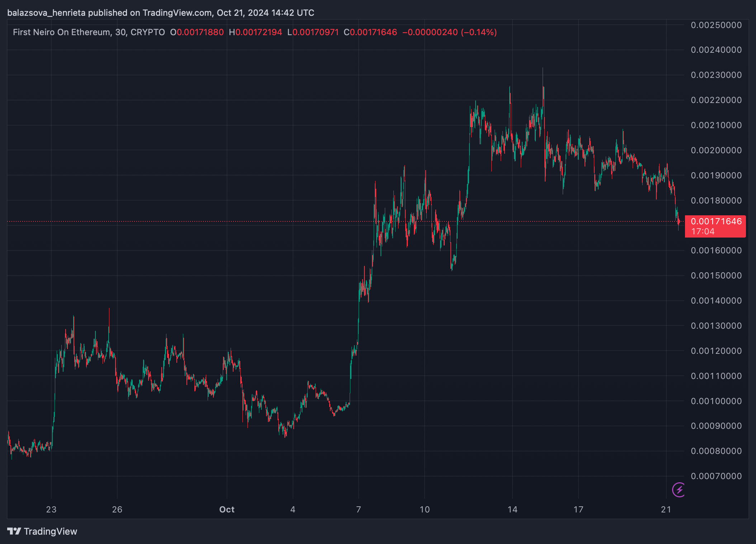Click the percent change (−0.14%) text
756x544 pixels.
(479, 32)
